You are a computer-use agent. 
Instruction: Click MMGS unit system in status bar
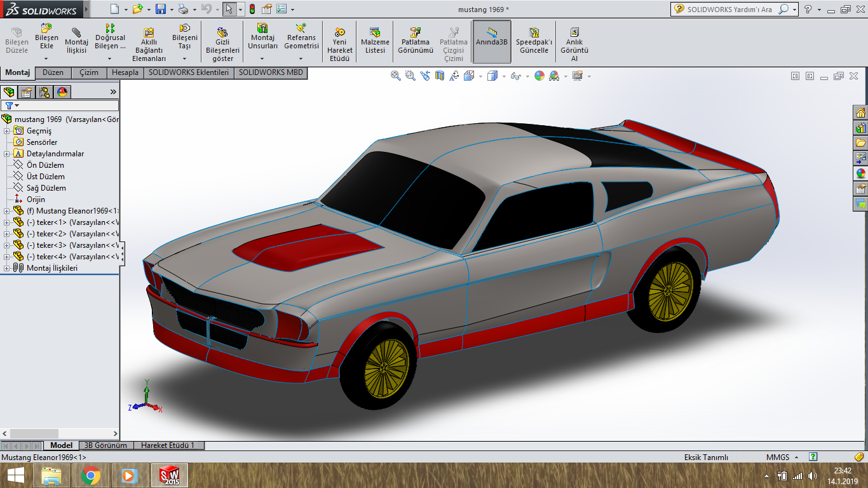point(778,457)
